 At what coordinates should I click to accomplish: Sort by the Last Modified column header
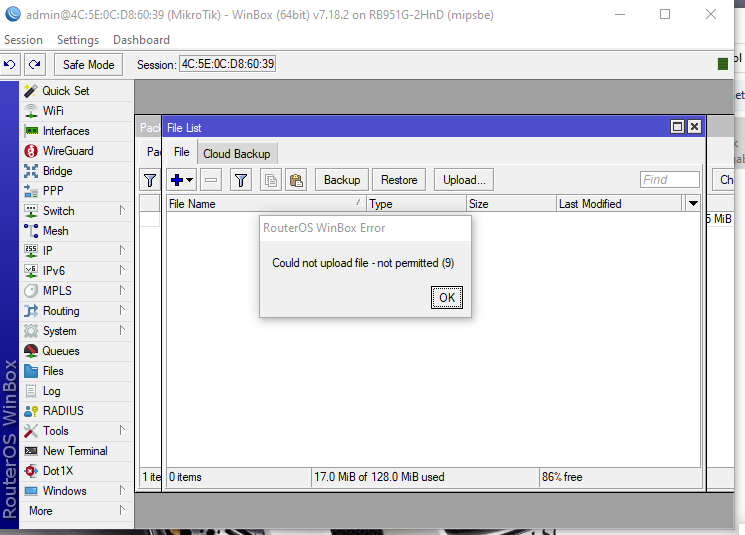[x=619, y=203]
